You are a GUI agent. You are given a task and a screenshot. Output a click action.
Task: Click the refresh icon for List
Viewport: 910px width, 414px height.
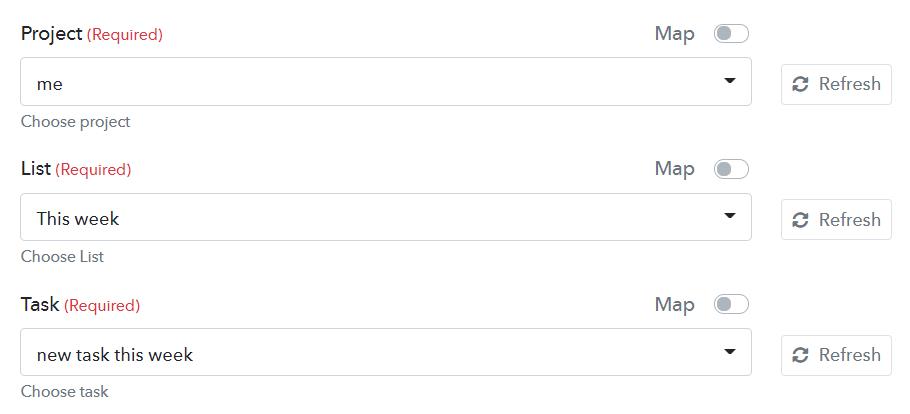(x=800, y=220)
